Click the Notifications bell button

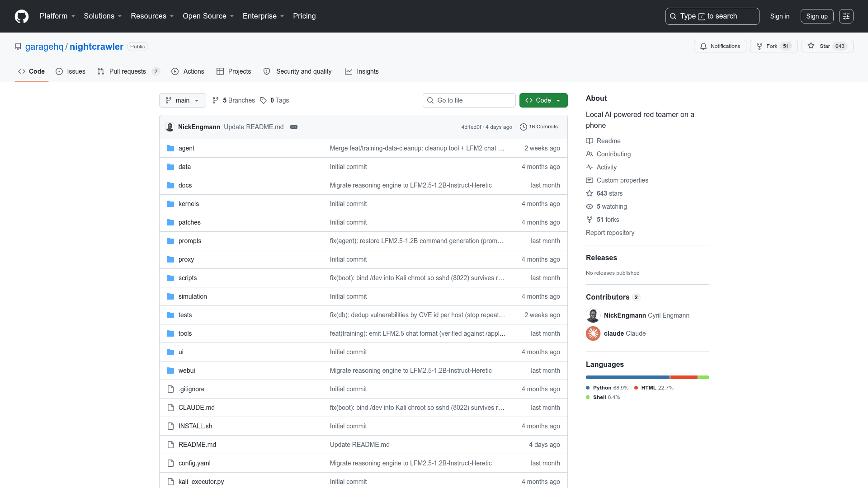720,46
